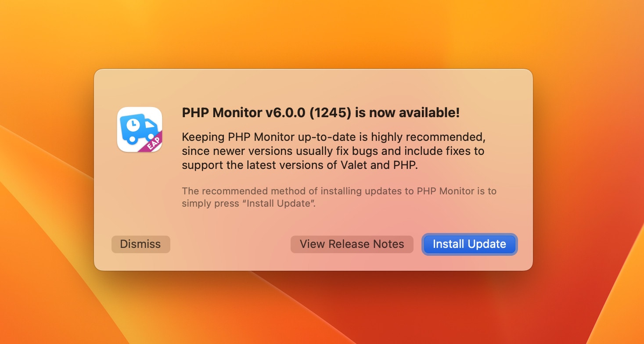Click the purple EAP ribbon on the icon

(151, 142)
